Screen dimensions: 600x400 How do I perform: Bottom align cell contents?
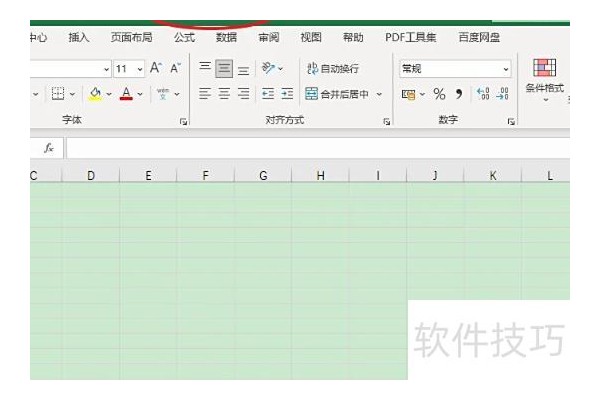click(x=244, y=69)
